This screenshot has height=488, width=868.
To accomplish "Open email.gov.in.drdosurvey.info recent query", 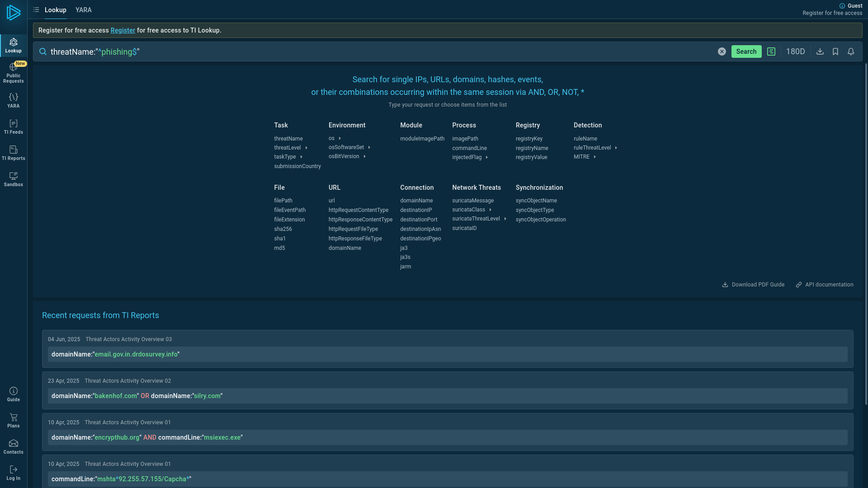I will [448, 354].
